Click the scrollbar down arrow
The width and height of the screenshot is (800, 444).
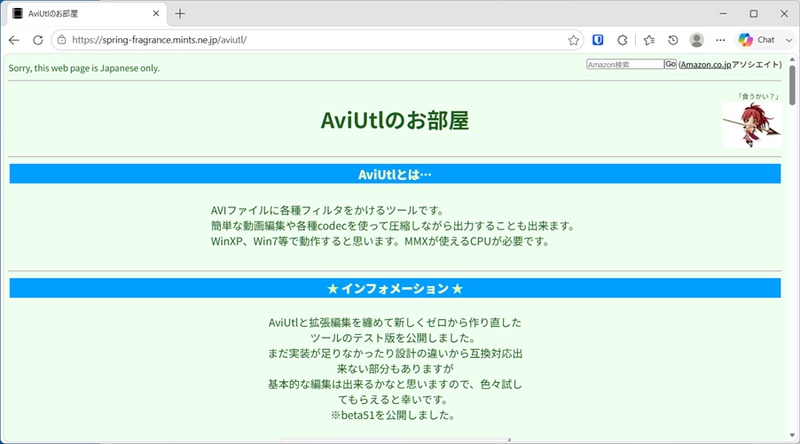coord(792,435)
